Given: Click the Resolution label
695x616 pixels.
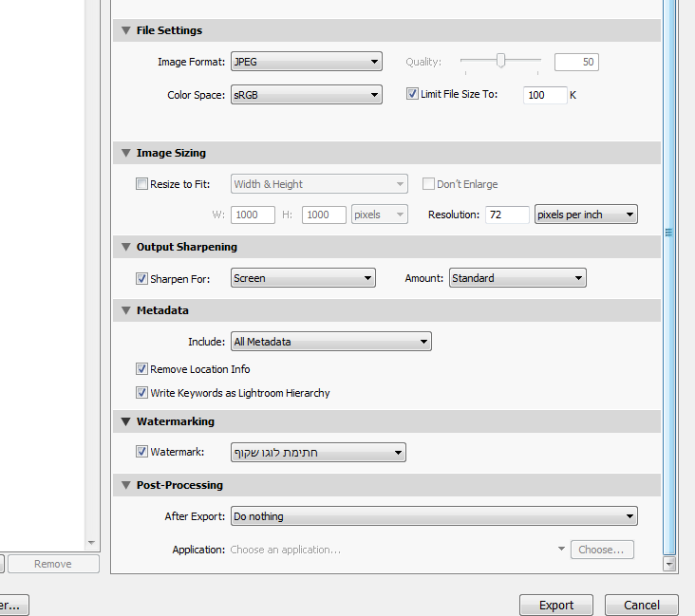Looking at the screenshot, I should pyautogui.click(x=454, y=215).
